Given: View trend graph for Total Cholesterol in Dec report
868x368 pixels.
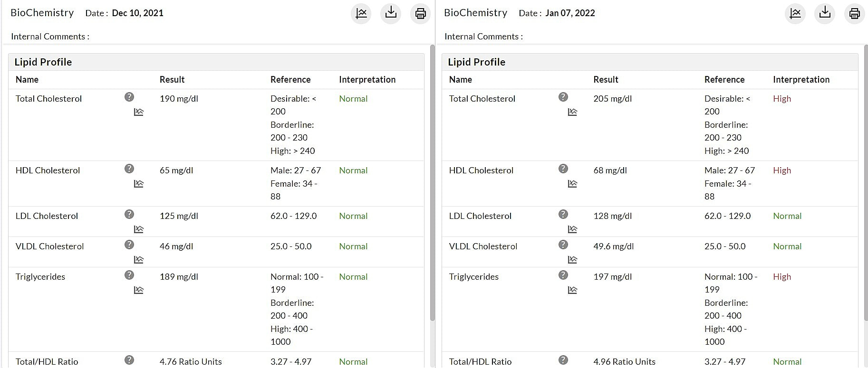Looking at the screenshot, I should 138,112.
